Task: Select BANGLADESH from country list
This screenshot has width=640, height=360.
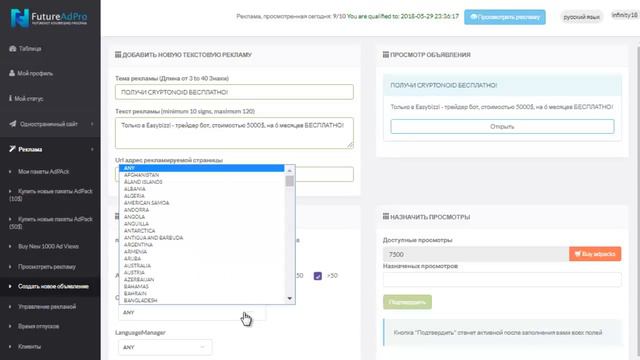Action: [x=202, y=300]
